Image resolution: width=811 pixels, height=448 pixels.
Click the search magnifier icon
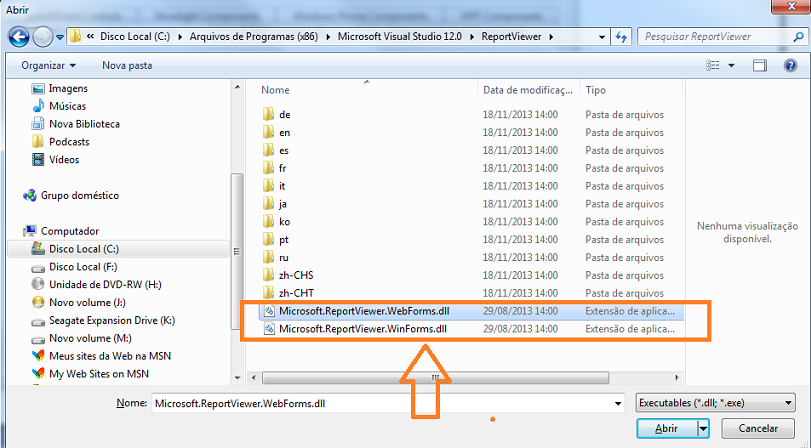[798, 37]
